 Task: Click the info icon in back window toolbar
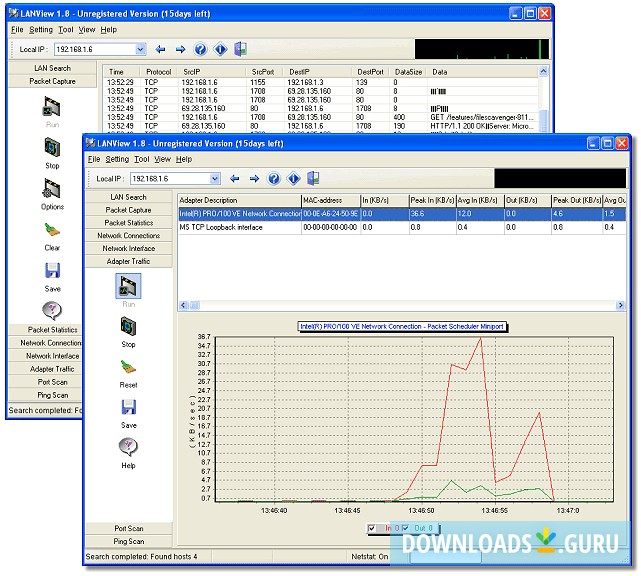220,49
